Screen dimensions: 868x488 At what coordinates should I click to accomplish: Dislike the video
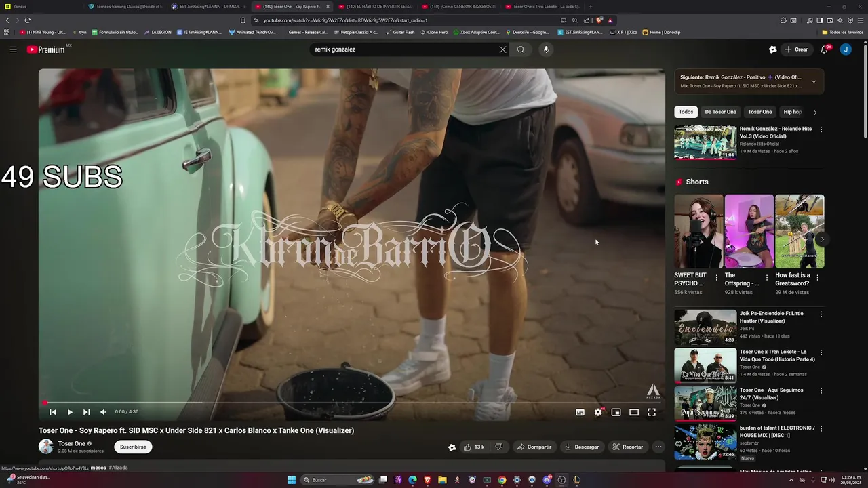coord(498,447)
